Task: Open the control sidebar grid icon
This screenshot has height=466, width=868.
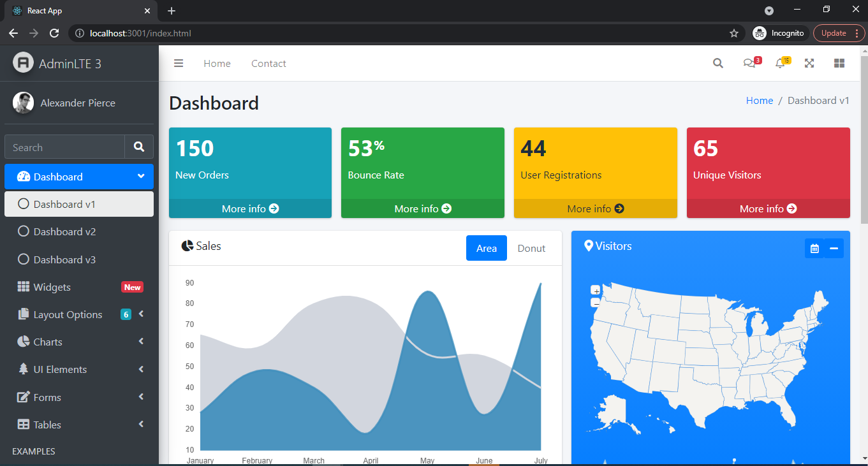Action: coord(839,63)
